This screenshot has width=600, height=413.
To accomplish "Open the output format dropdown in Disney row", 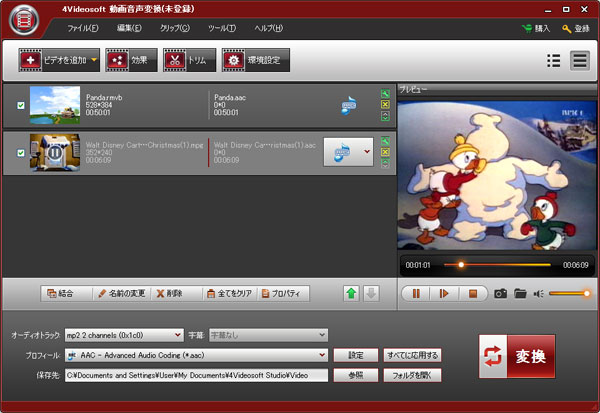I will point(367,152).
